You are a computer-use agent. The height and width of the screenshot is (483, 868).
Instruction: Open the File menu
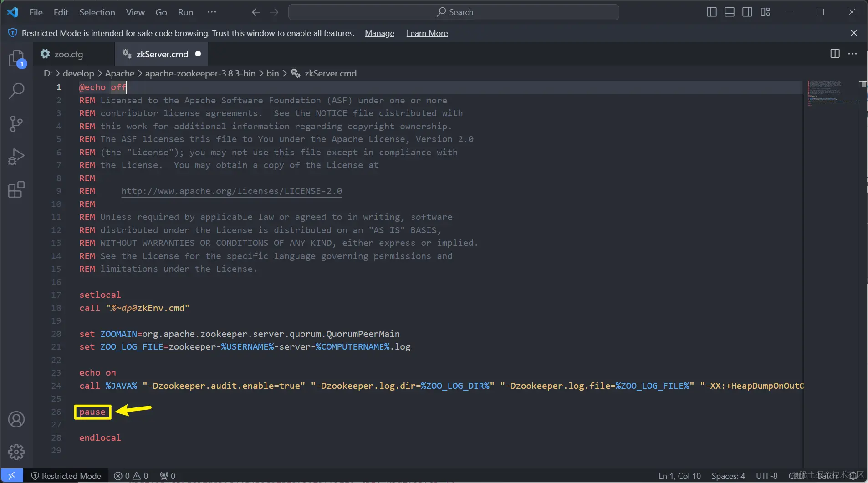click(x=36, y=12)
